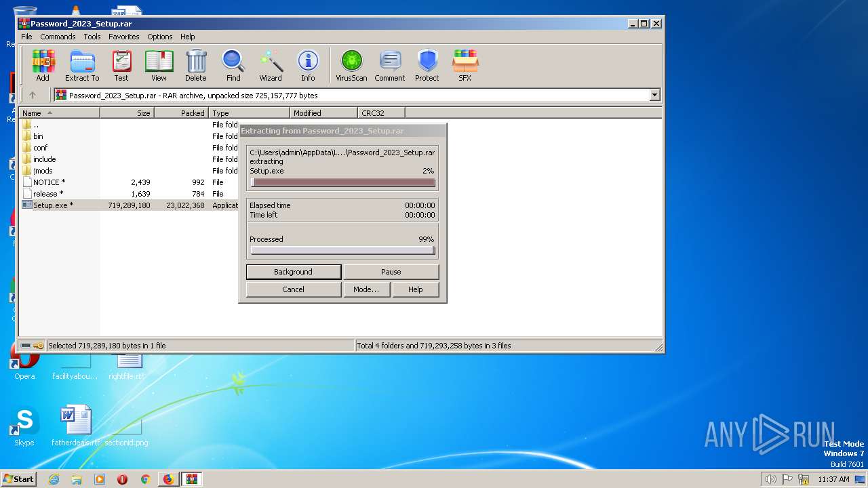The image size is (868, 488).
Task: Select the Setup.exe * file row
Action: (x=130, y=205)
